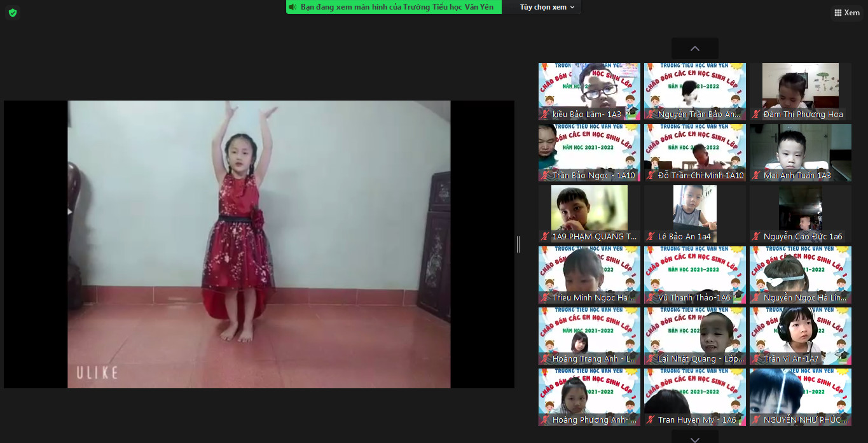Show next participants with bottom chevron

[x=694, y=438]
